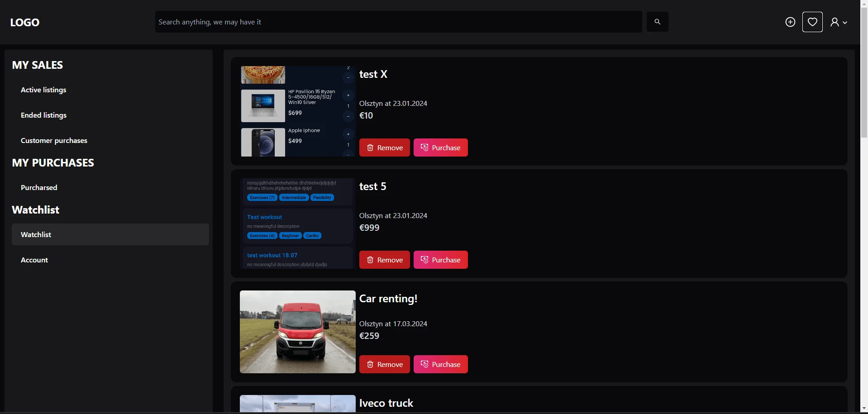Image resolution: width=868 pixels, height=414 pixels.
Task: Click the page vertical scrollbar thumb
Action: [864, 72]
